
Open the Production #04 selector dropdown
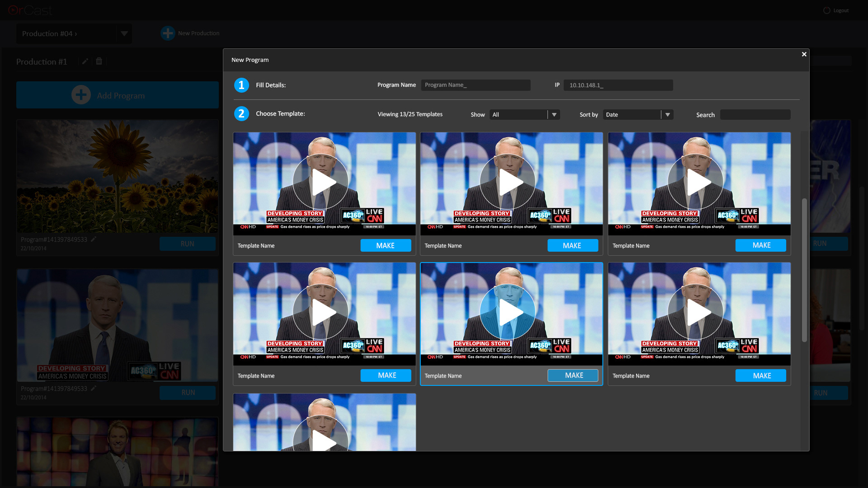[x=124, y=33]
